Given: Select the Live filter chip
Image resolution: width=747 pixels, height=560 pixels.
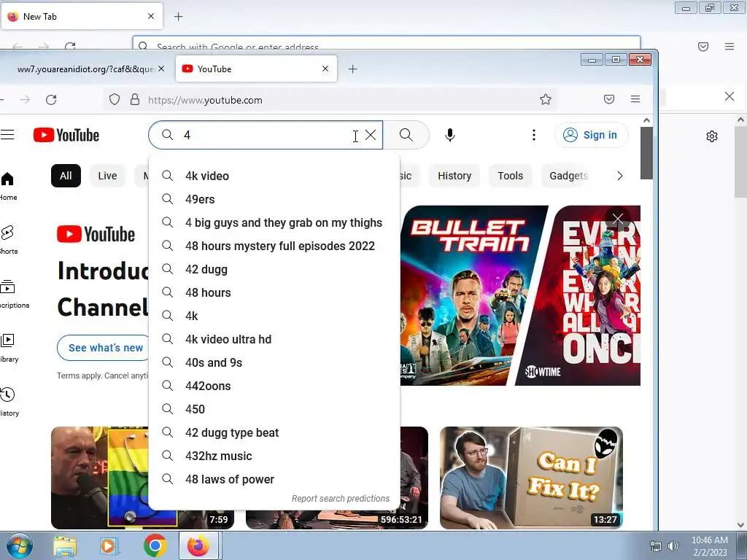Looking at the screenshot, I should tap(107, 176).
